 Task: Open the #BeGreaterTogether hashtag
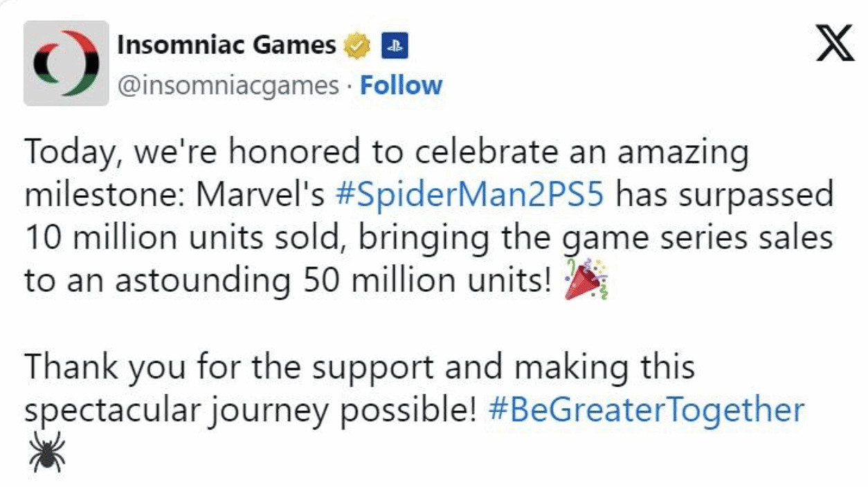click(646, 410)
